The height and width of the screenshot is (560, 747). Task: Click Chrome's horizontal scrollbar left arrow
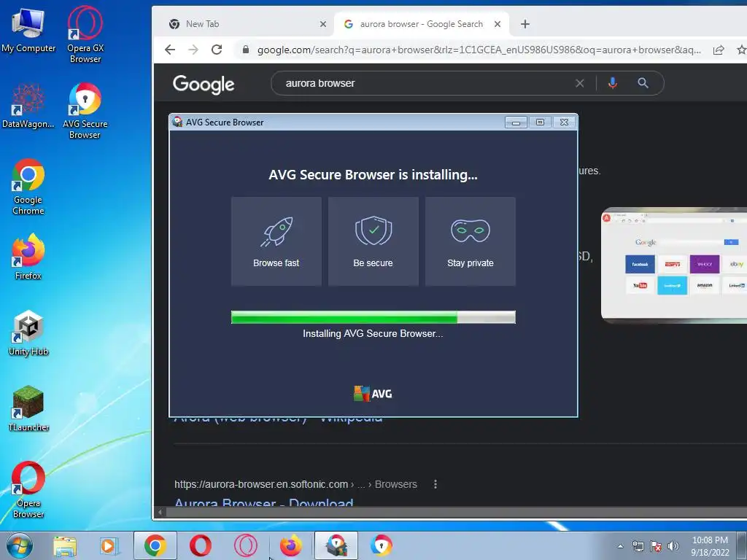tap(160, 513)
